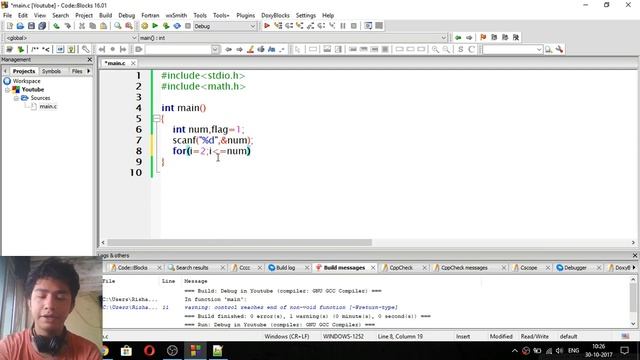
Task: Click the Zoom out icon in toolbar
Action: click(446, 49)
